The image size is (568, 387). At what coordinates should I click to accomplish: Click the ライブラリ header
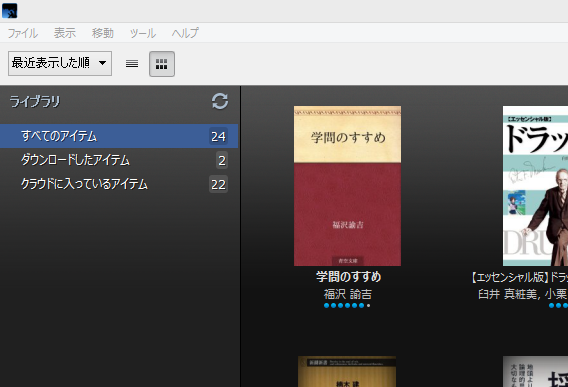pyautogui.click(x=34, y=101)
